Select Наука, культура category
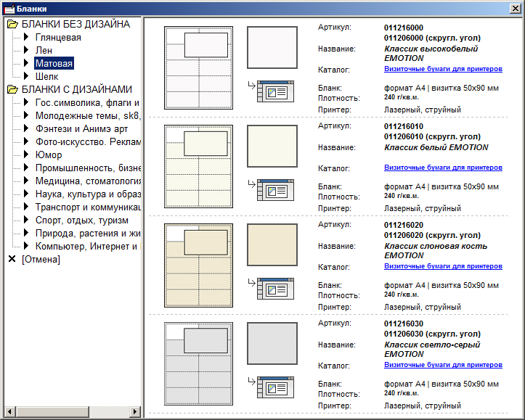This screenshot has width=525, height=420. (x=88, y=194)
